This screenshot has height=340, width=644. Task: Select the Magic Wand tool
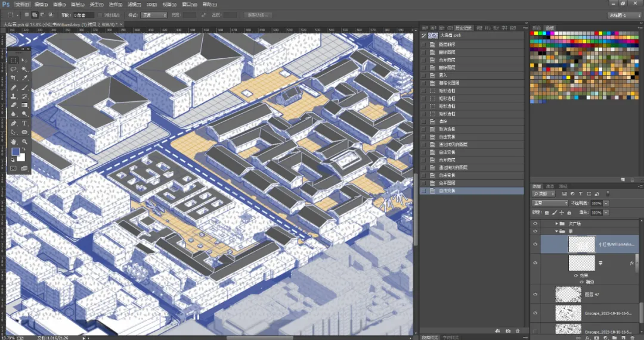tap(24, 69)
